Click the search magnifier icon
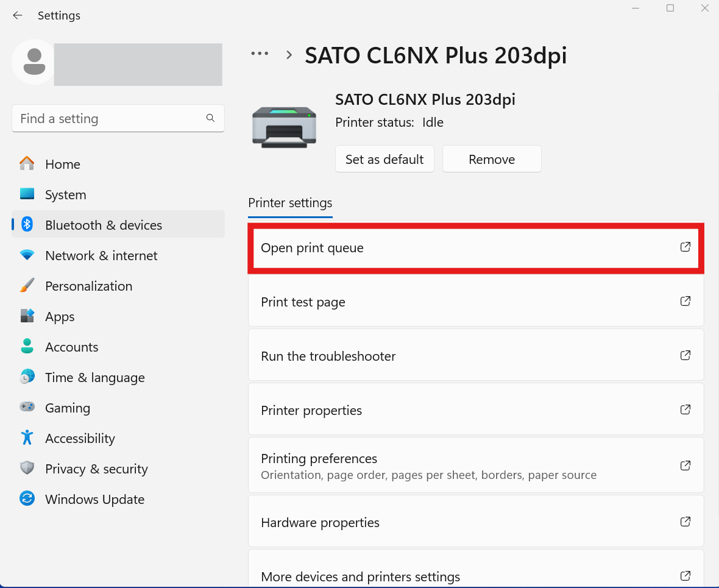This screenshot has width=719, height=588. 210,118
